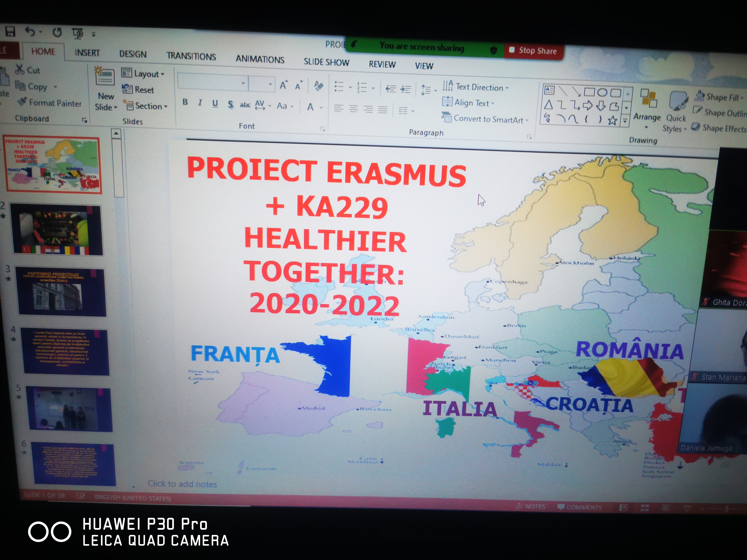Screen dimensions: 747x560
Task: Click the Save icon in quick access toolbar
Action: click(x=10, y=32)
